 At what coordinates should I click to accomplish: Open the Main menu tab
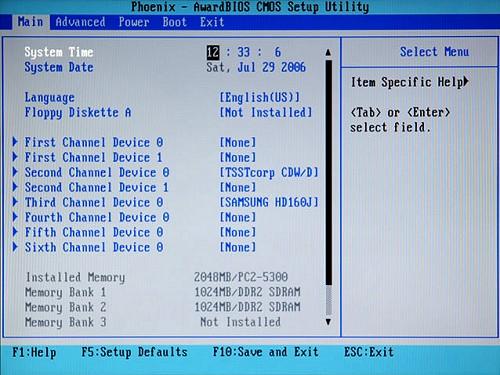pos(31,22)
